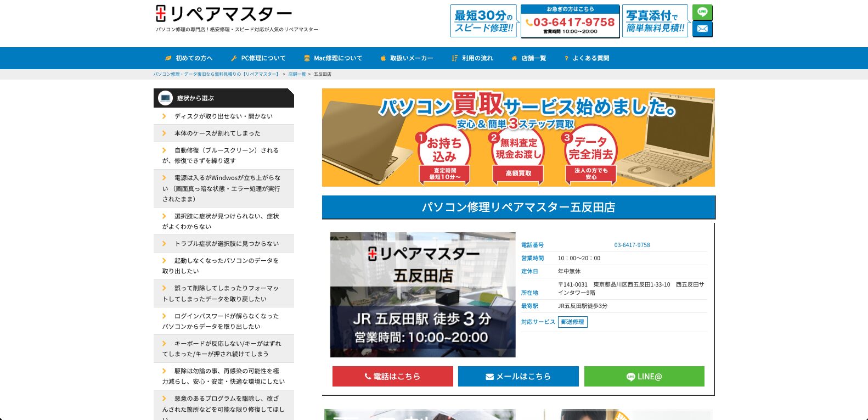Click the 10：00〜20：00 business hours value

coord(579,258)
